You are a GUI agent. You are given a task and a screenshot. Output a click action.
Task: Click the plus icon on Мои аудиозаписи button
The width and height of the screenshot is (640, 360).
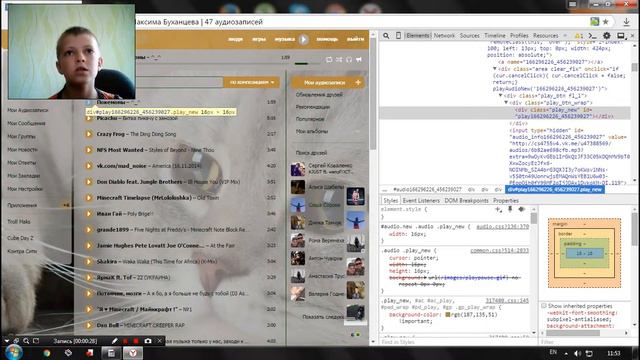[358, 82]
